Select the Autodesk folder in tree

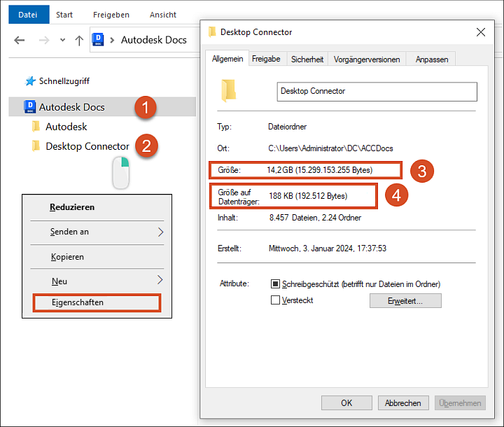coord(66,127)
